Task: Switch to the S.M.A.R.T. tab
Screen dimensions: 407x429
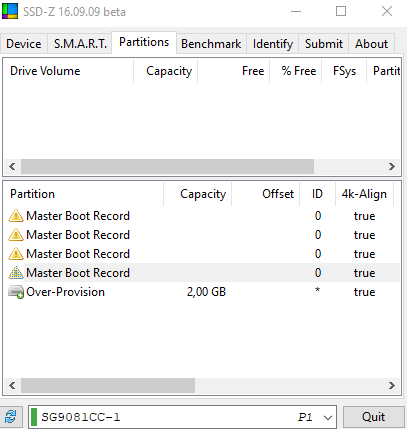Action: [x=80, y=44]
